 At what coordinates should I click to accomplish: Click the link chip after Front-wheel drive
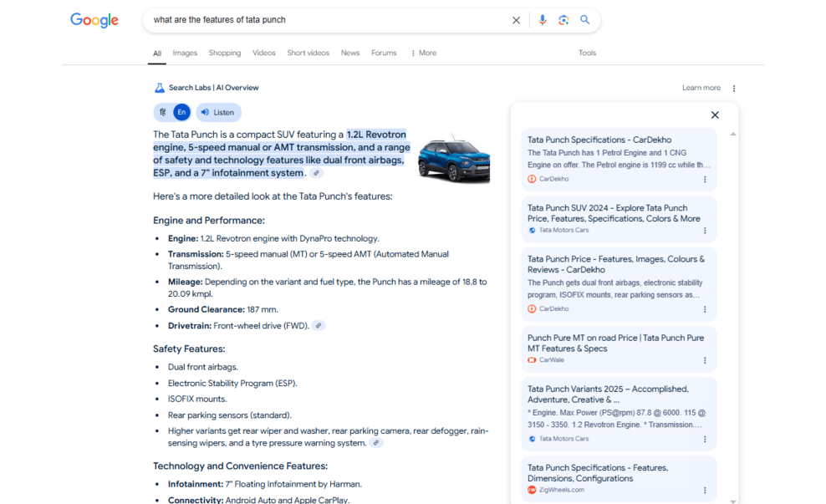[x=319, y=326]
